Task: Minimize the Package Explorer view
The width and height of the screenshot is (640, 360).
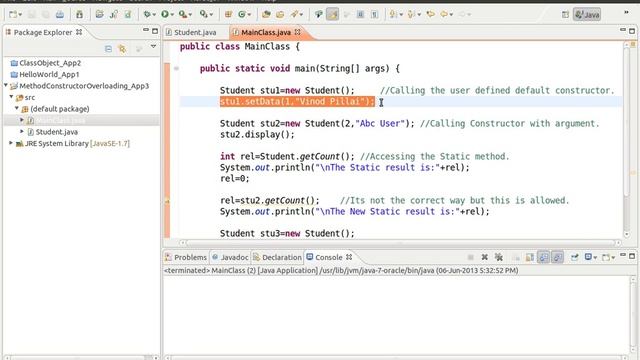Action: [146, 30]
